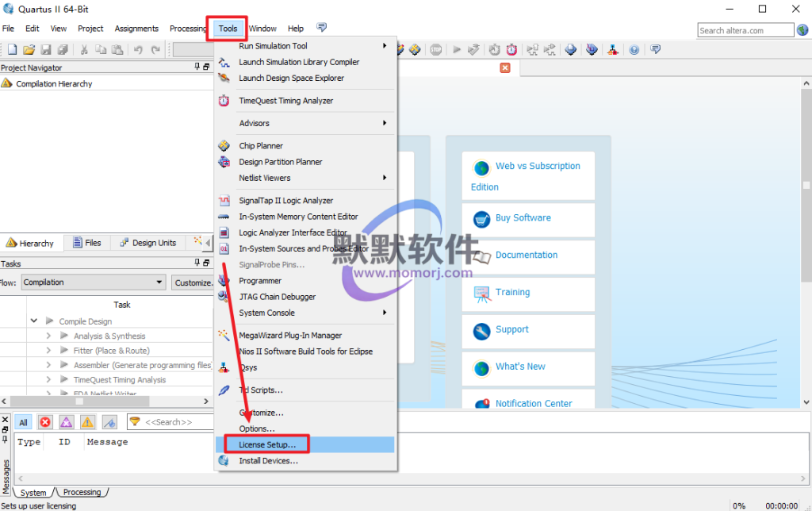Screen dimensions: 812x511
Task: Expand the Assembler task row
Action: tap(48, 365)
